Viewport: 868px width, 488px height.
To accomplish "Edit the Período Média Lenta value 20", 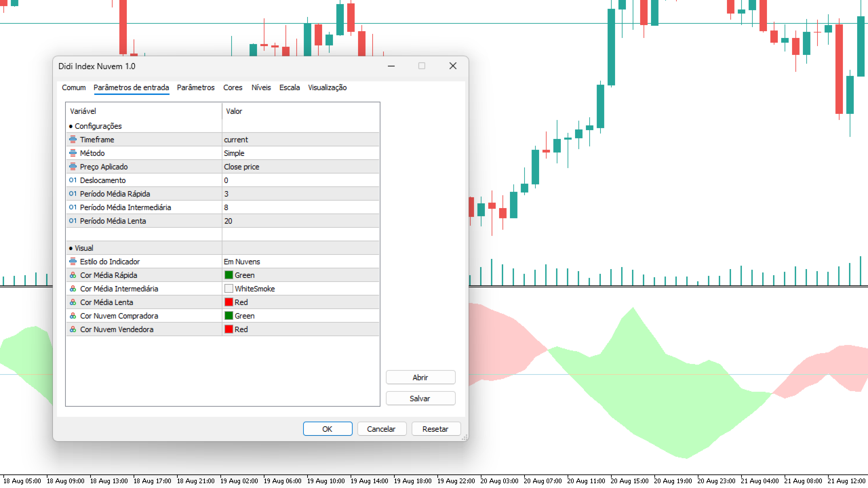I will pos(300,221).
